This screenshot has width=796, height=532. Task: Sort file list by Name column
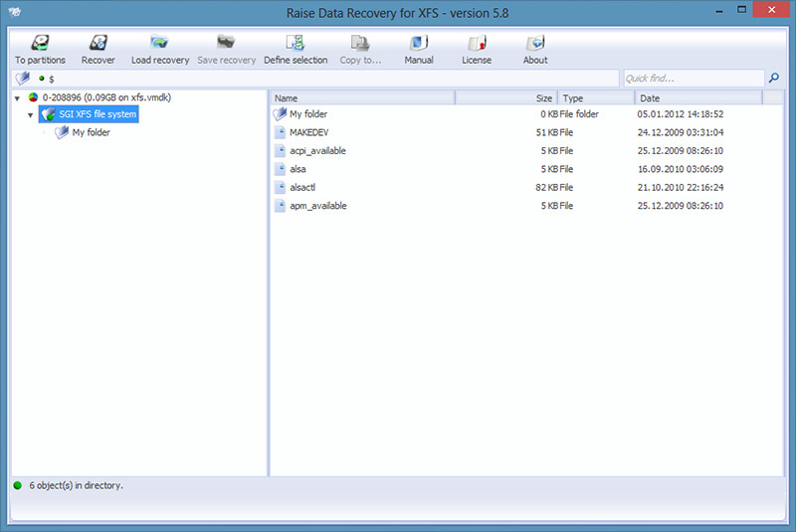pos(363,97)
